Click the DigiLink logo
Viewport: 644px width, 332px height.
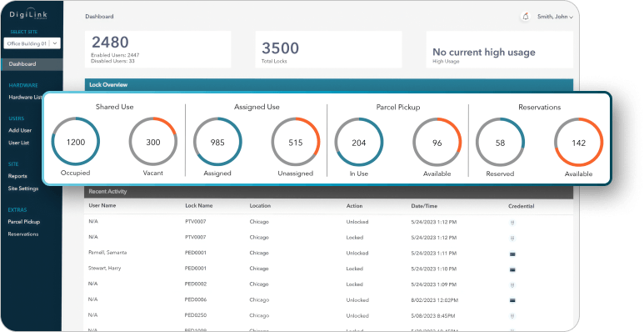tap(28, 15)
